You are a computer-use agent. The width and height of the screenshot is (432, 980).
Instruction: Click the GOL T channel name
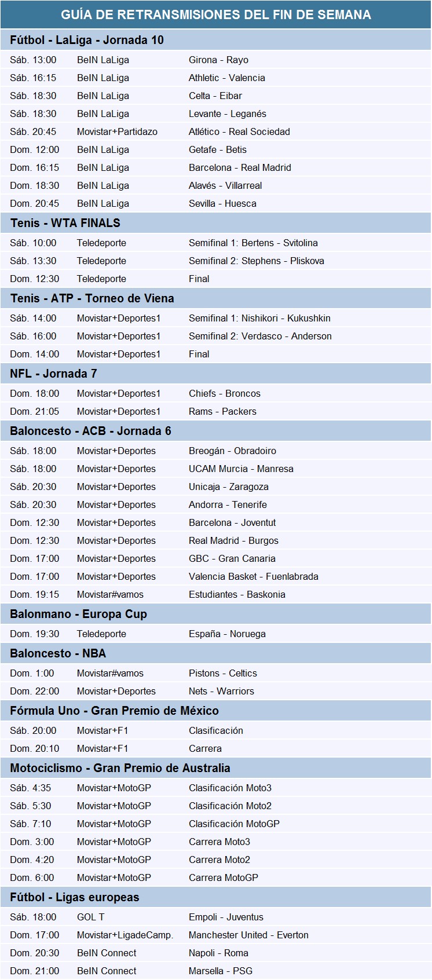coord(91,917)
